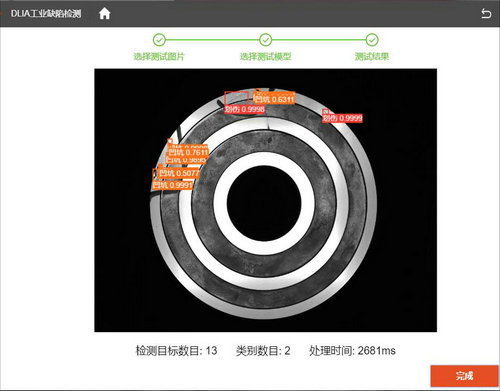The height and width of the screenshot is (391, 500).
Task: Click the 凹坑 0.6311 detection label
Action: pyautogui.click(x=274, y=99)
